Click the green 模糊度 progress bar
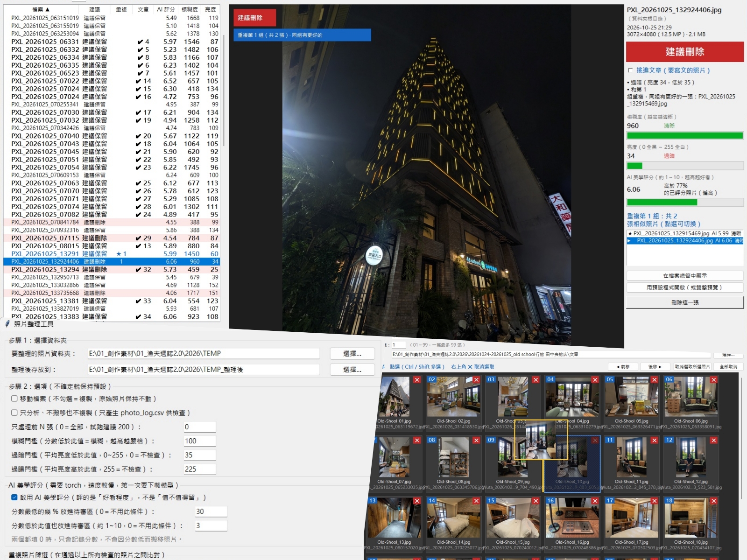 click(x=685, y=136)
